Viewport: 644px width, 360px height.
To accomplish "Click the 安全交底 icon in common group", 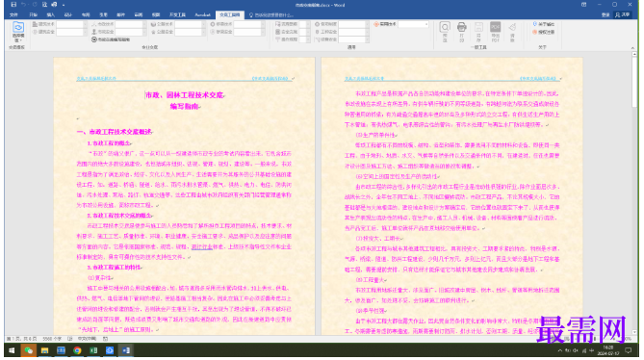I will tap(278, 32).
